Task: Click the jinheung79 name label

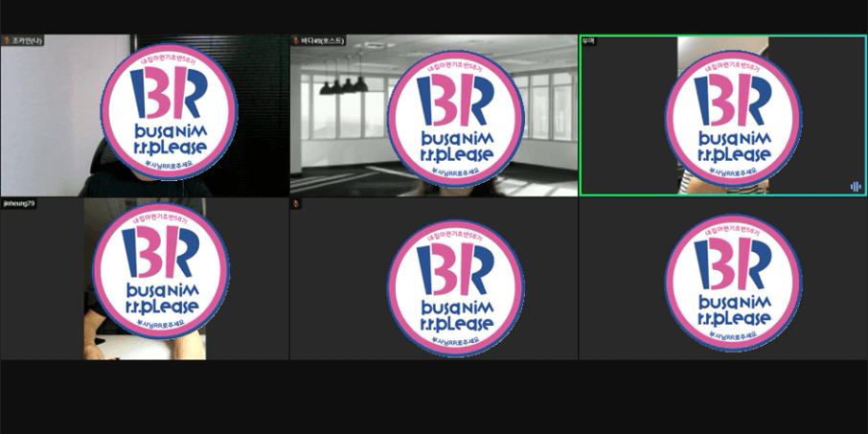Action: point(19,204)
